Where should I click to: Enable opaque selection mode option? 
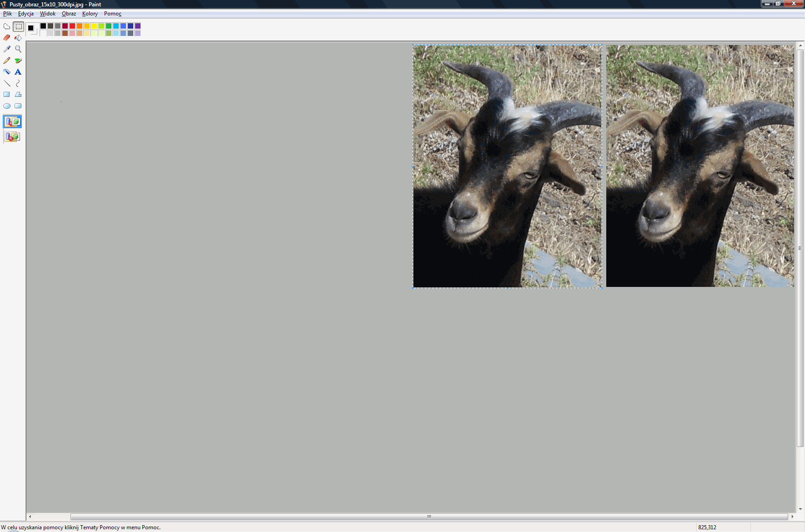[13, 122]
